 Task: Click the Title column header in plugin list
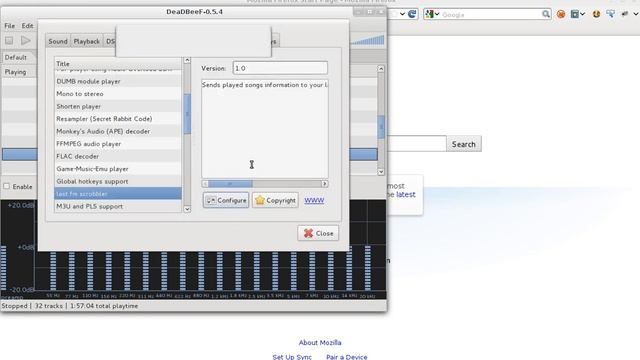click(118, 64)
